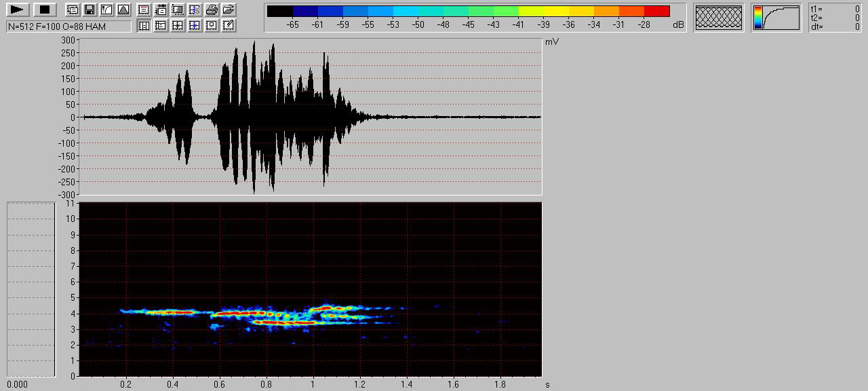This screenshot has height=391, width=868.
Task: Click the overlapping windows icon beside Stop
Action: 73,10
